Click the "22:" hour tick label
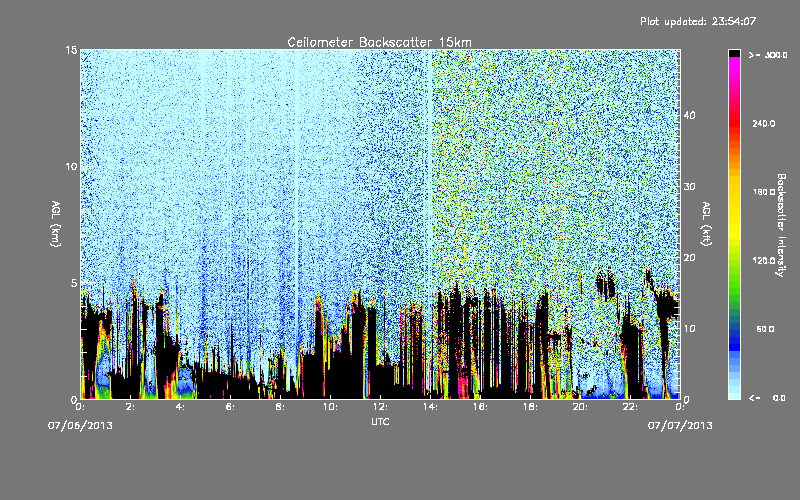 [x=630, y=407]
